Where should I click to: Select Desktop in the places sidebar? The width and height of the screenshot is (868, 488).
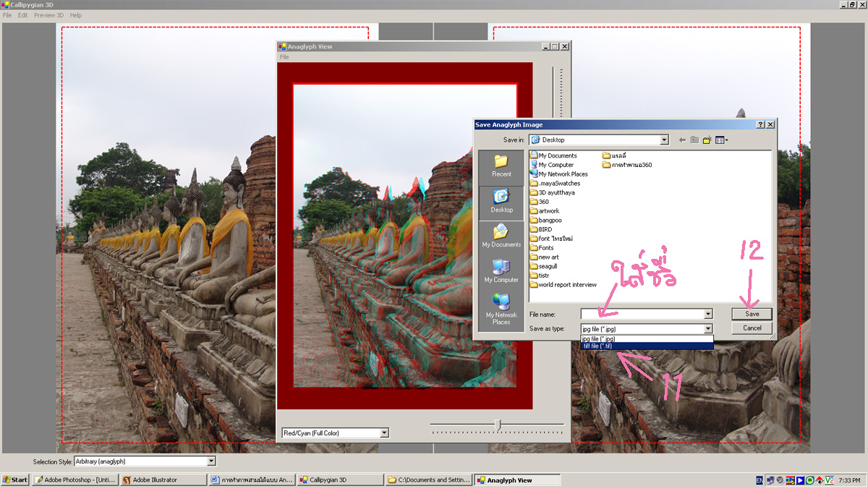click(501, 200)
